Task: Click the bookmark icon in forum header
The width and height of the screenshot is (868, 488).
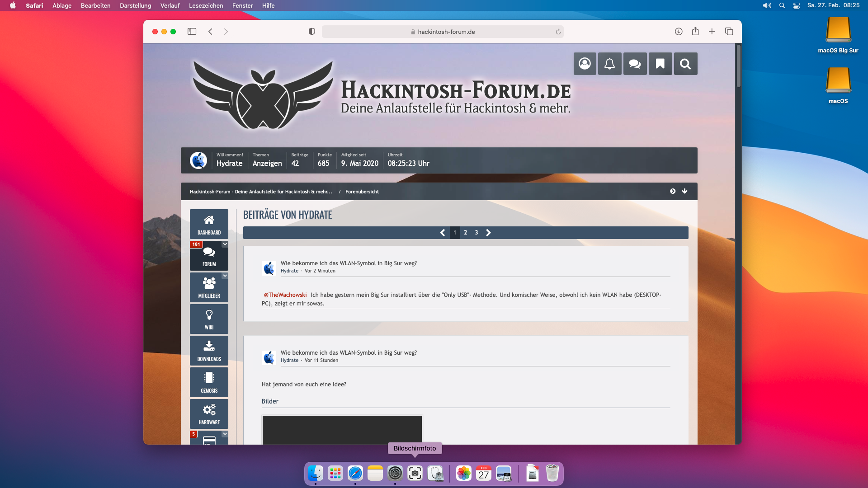Action: pyautogui.click(x=660, y=64)
